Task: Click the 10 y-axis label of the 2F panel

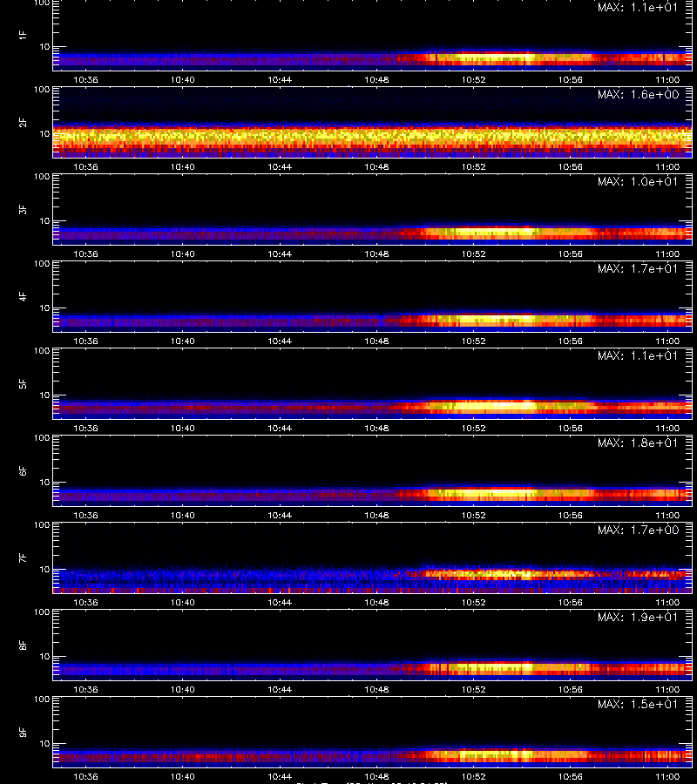Action: [44, 134]
